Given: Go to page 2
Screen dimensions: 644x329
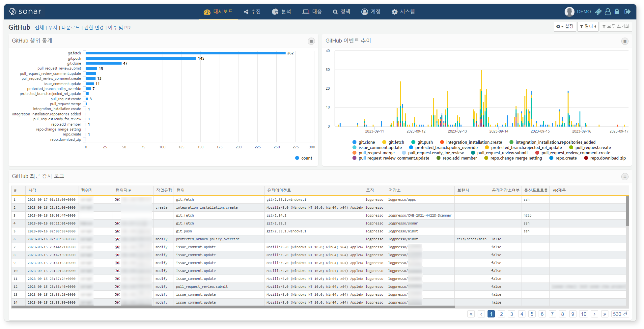Looking at the screenshot, I should tap(501, 314).
